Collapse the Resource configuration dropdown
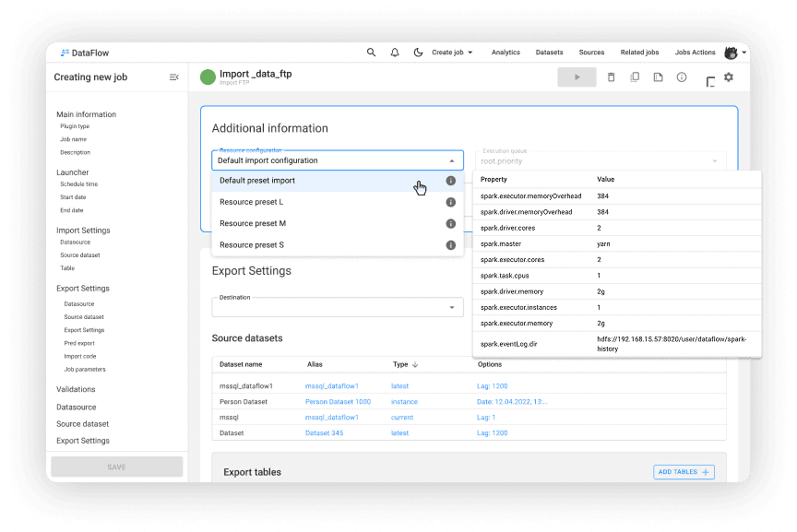797x532 pixels. [x=451, y=160]
